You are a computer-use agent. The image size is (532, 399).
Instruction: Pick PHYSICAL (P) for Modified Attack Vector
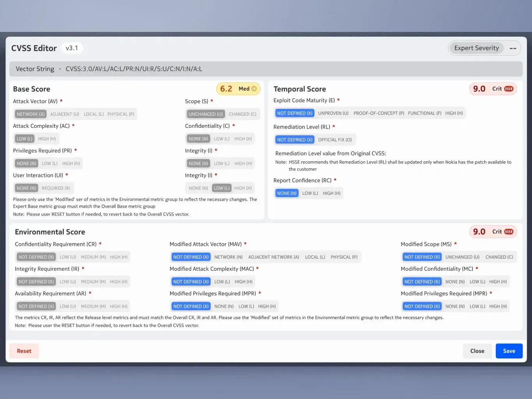click(344, 257)
